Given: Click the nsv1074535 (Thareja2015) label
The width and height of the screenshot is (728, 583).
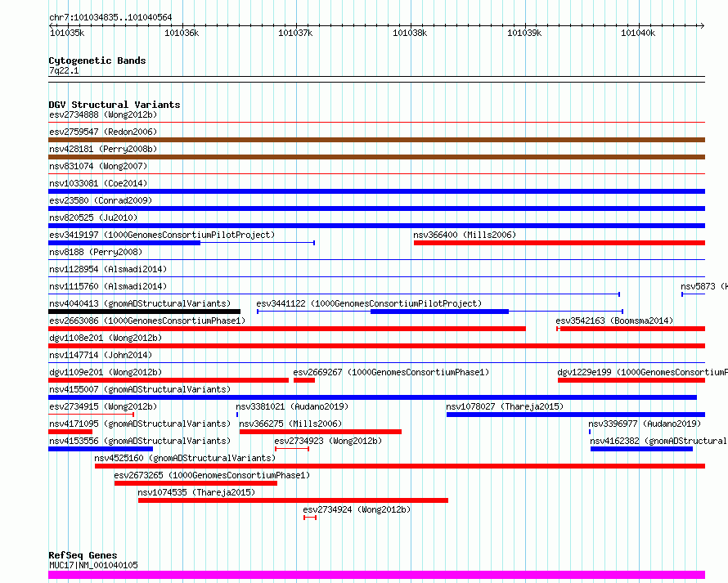Looking at the screenshot, I should tap(196, 492).
